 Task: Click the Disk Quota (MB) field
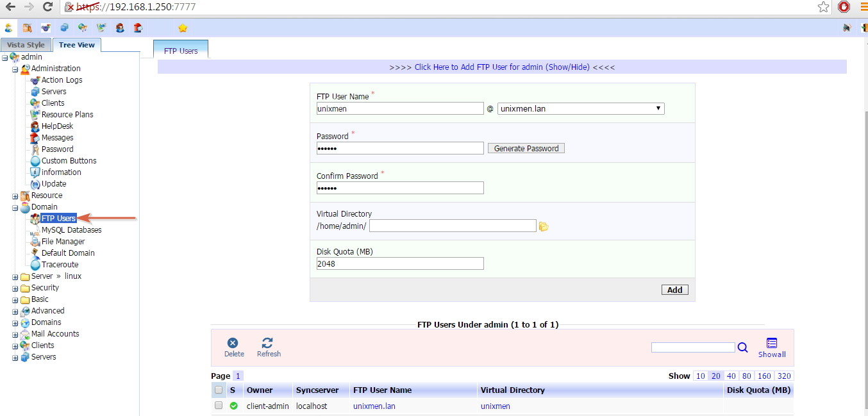400,263
